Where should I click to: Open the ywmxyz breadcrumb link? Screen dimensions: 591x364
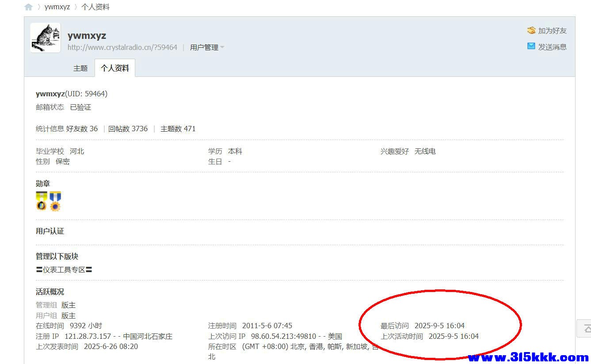(57, 7)
